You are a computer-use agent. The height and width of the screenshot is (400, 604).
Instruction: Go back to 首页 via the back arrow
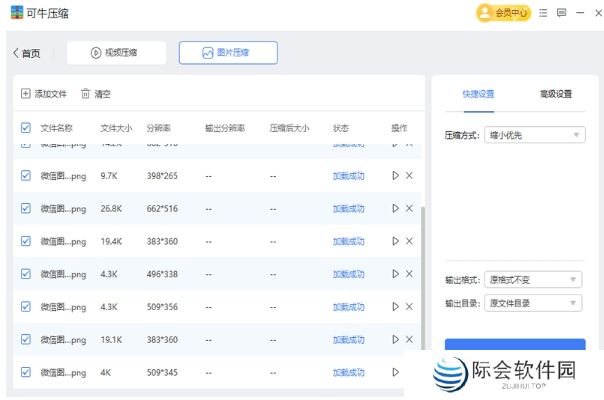pos(27,53)
